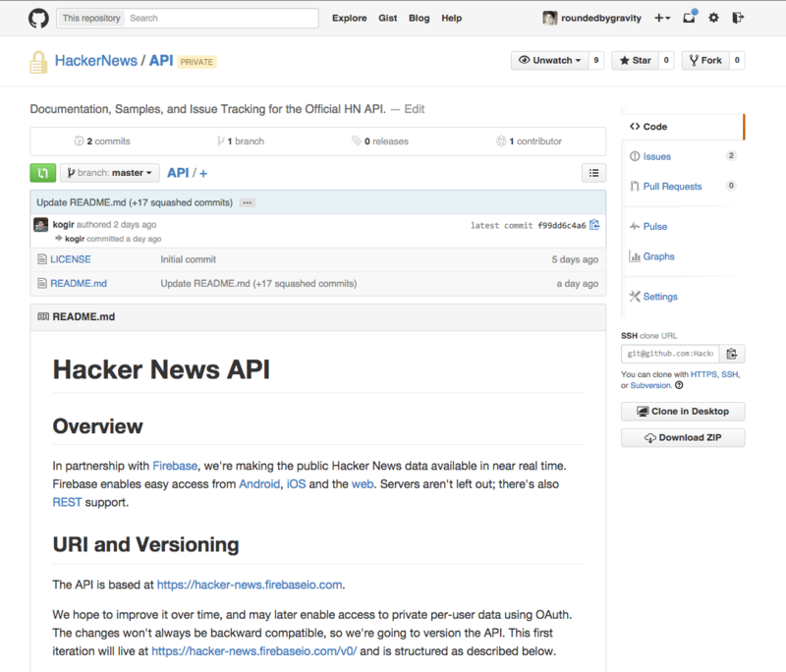The image size is (786, 672).
Task: Go to Pull Requests tab
Action: tap(672, 186)
